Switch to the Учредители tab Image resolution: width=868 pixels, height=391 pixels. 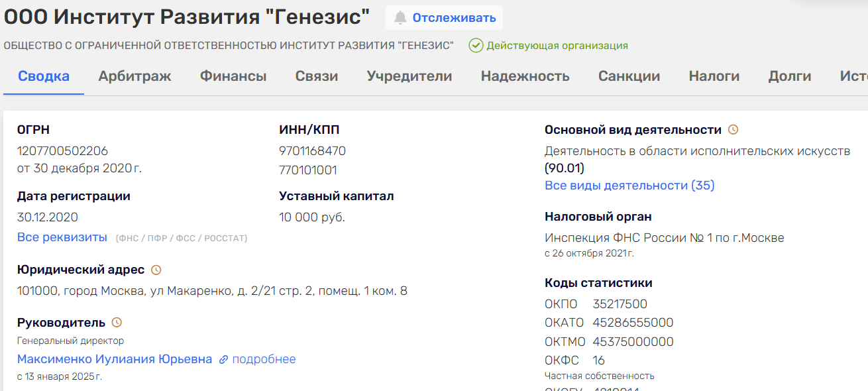407,76
